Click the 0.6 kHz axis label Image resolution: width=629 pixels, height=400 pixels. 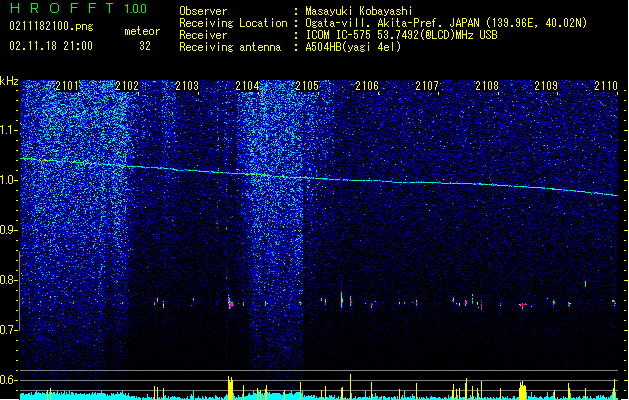[8, 380]
